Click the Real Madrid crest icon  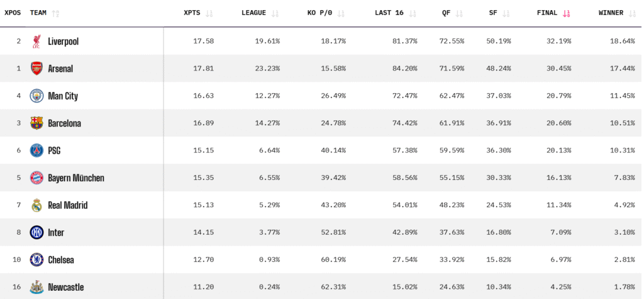coord(36,205)
